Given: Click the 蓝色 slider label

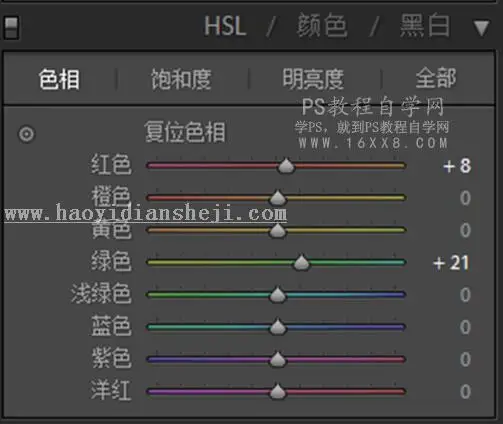Looking at the screenshot, I should click(111, 326).
